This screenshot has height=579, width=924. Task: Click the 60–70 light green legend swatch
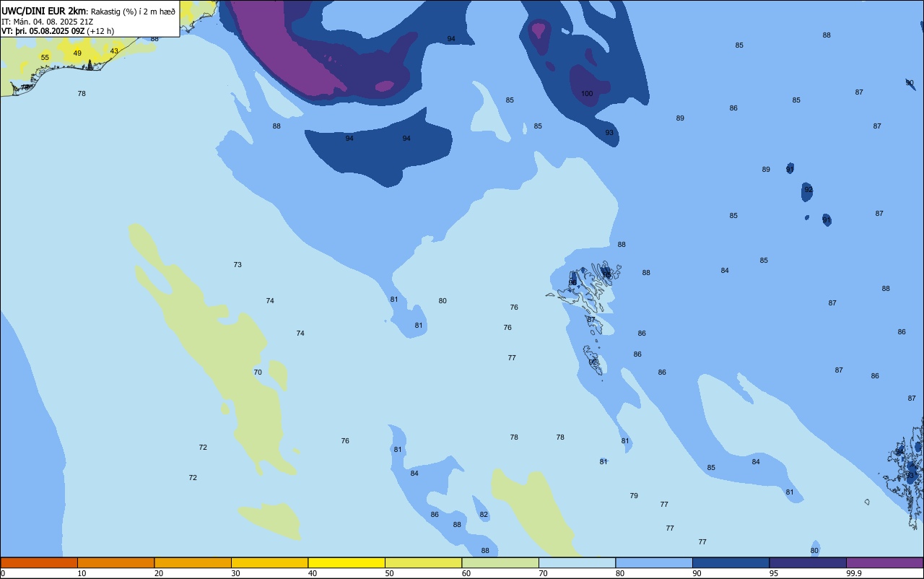(500, 562)
